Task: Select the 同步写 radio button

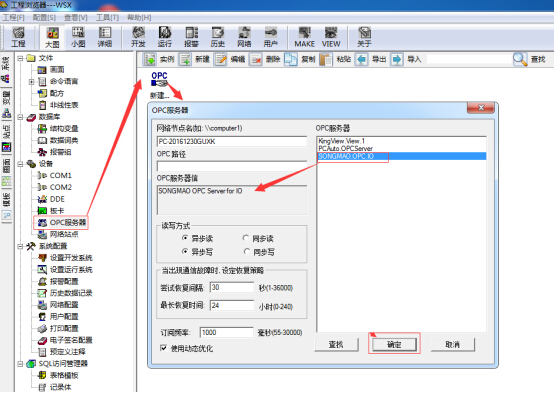Action: [x=247, y=252]
